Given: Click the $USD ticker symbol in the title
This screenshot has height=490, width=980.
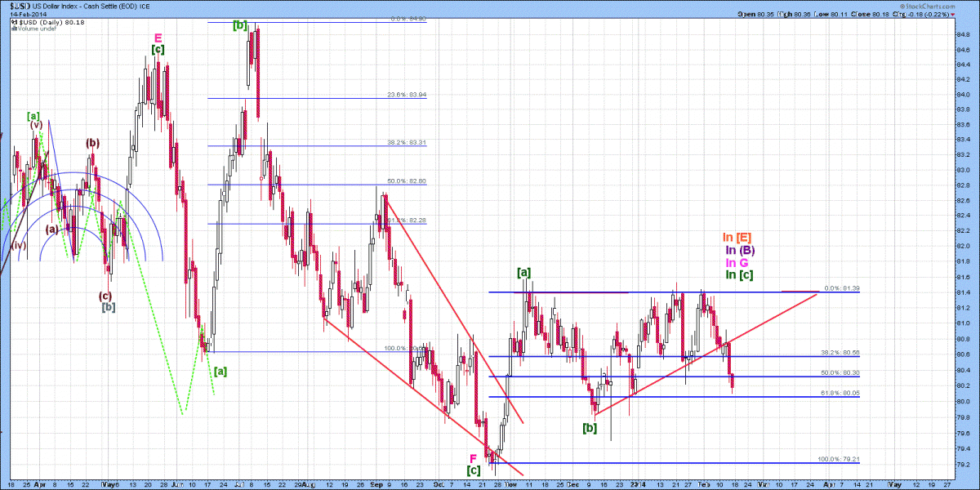Looking at the screenshot, I should tap(19, 6).
